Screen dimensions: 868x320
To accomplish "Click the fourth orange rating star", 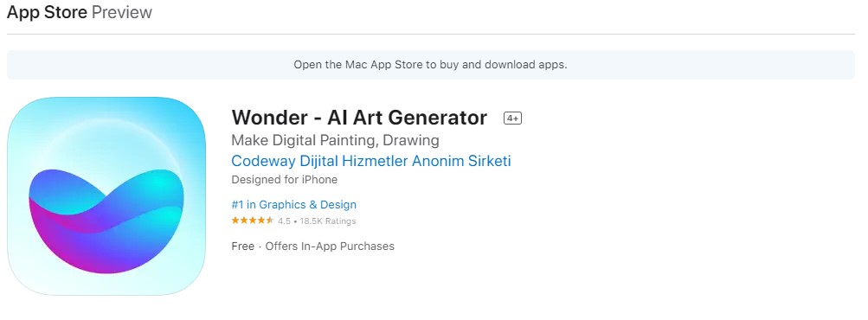I will point(261,221).
